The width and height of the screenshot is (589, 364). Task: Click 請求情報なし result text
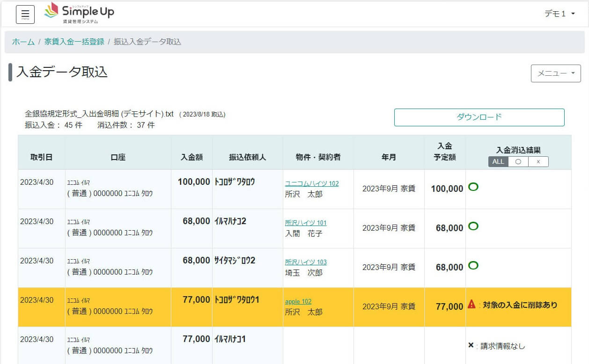503,346
